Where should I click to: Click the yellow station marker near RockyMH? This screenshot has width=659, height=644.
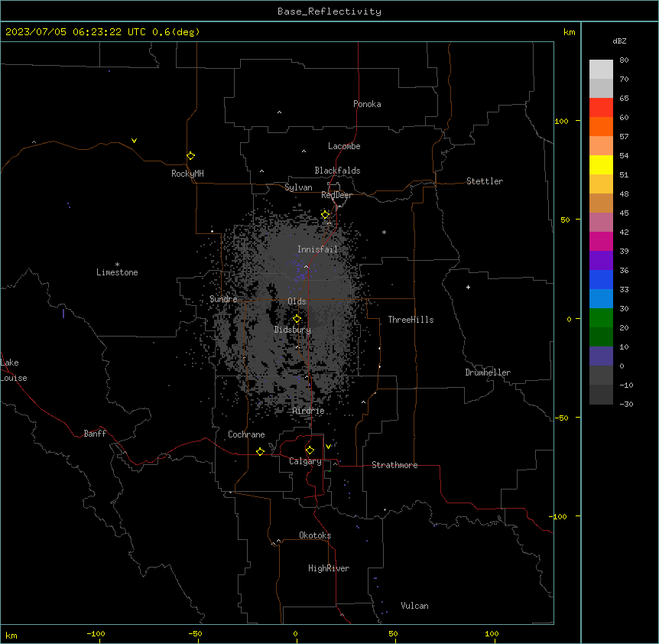pos(190,155)
